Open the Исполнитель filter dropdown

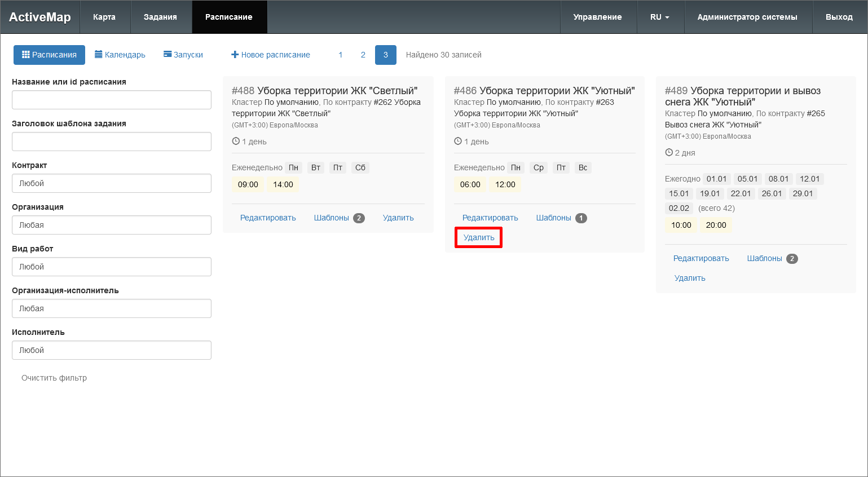(x=112, y=350)
